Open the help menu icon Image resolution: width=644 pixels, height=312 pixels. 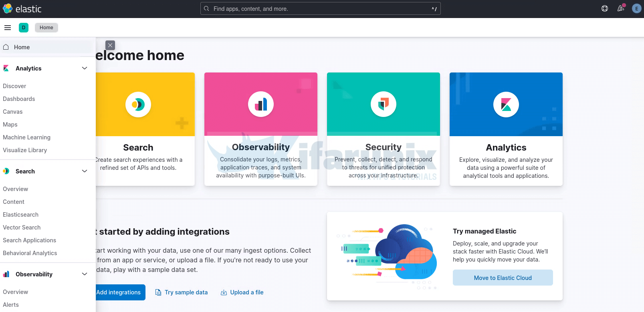(x=605, y=8)
